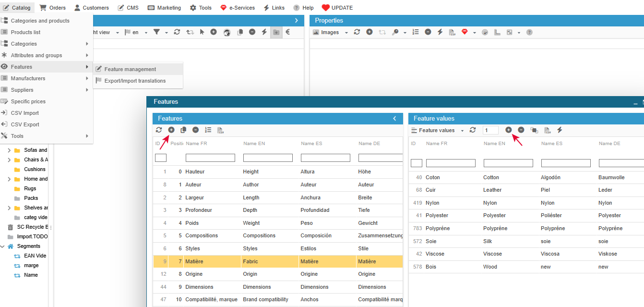Open Attributes and groups submenu

47,55
